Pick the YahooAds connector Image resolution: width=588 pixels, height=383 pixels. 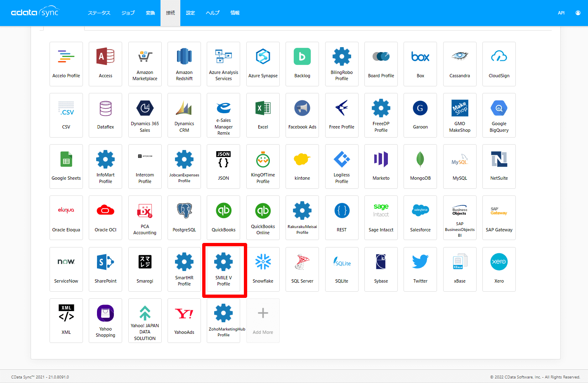click(x=184, y=321)
